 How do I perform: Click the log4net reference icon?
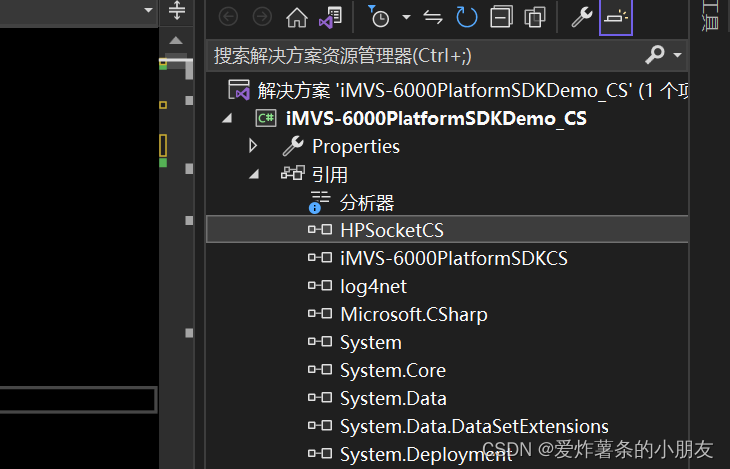click(320, 285)
